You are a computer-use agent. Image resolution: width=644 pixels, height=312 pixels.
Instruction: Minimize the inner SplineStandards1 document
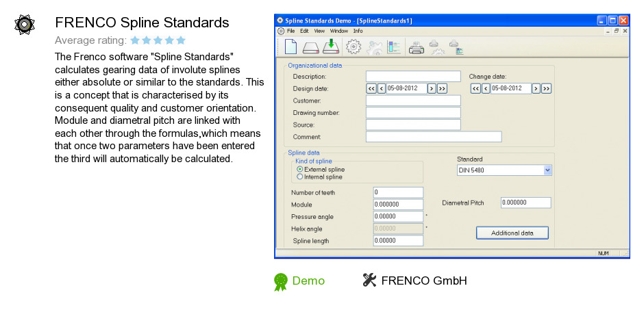pos(608,31)
